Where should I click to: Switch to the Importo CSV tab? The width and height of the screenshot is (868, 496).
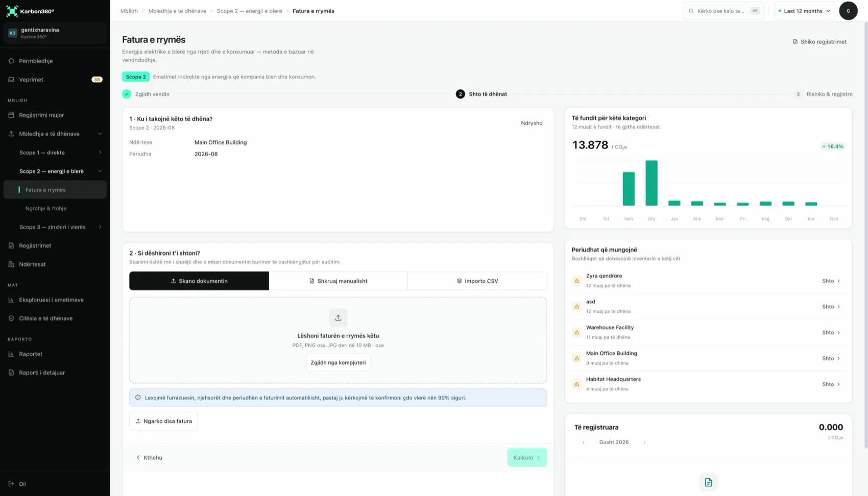click(477, 281)
